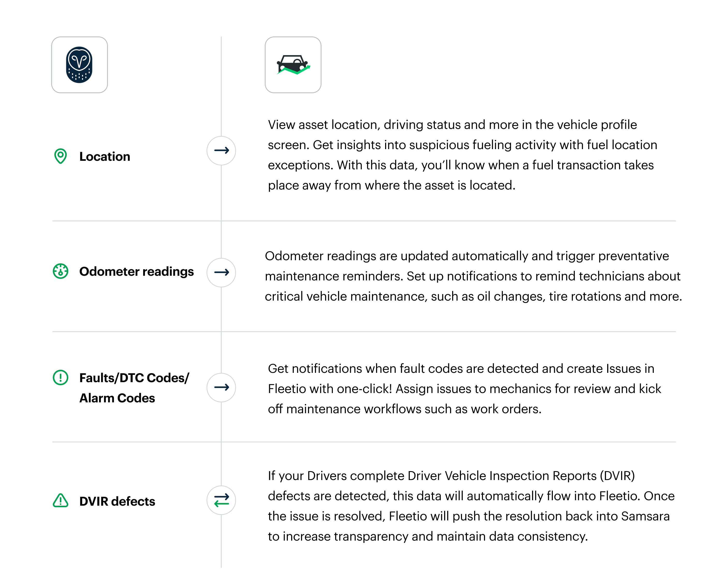Select the Location heading
This screenshot has width=712, height=588.
click(105, 156)
